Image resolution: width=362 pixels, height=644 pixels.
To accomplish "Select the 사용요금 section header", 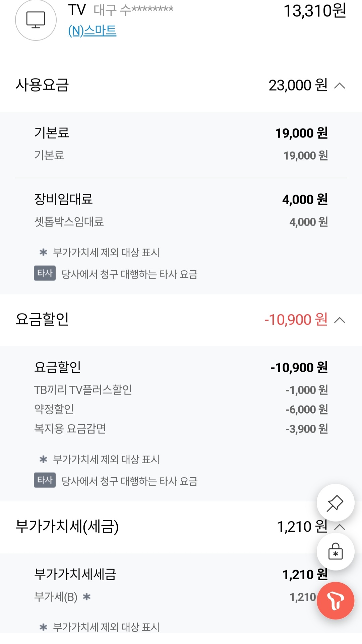I will coord(42,85).
